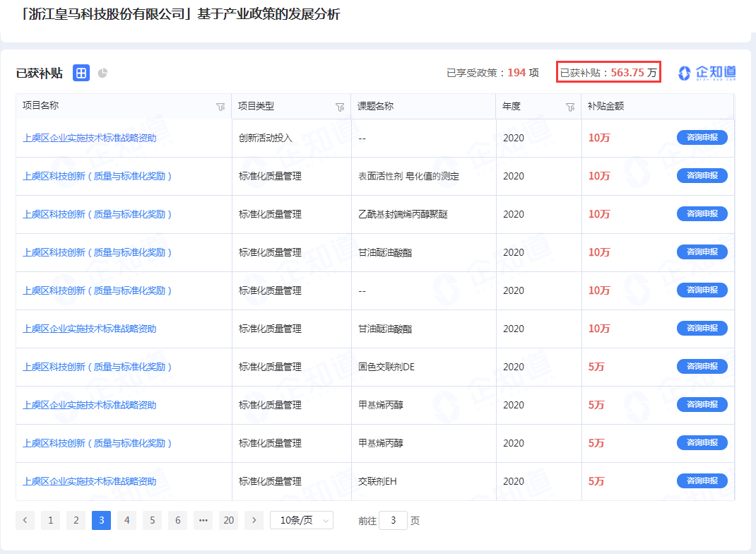Open page 4 of results
756x554 pixels.
point(126,520)
